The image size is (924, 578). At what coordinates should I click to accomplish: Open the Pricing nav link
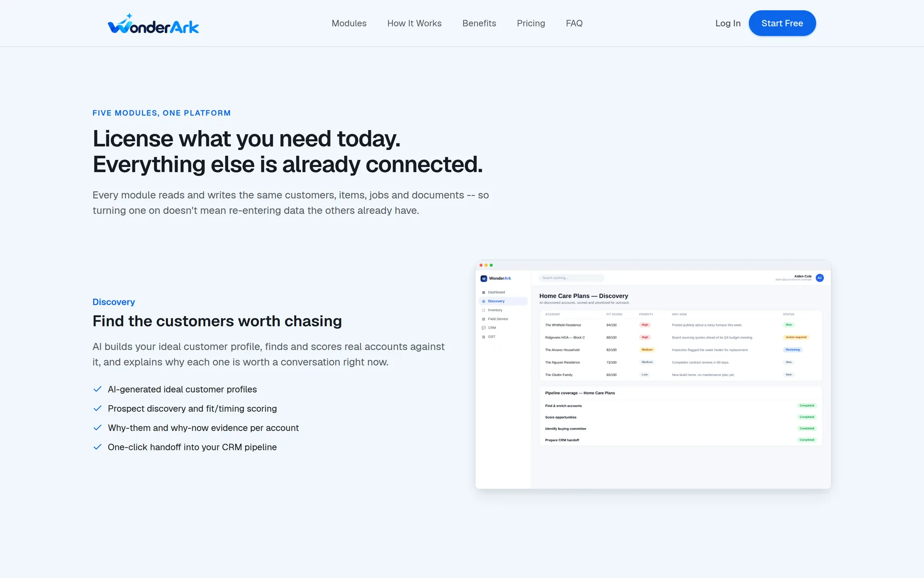[531, 23]
